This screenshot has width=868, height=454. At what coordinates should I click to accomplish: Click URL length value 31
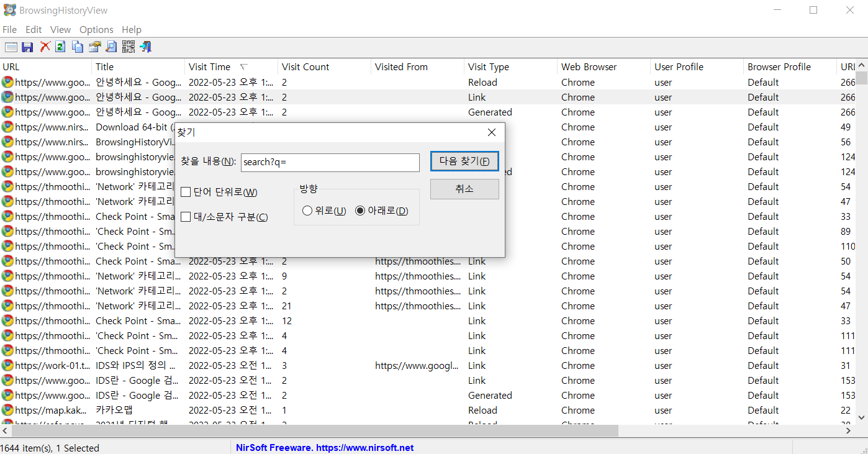coord(846,365)
